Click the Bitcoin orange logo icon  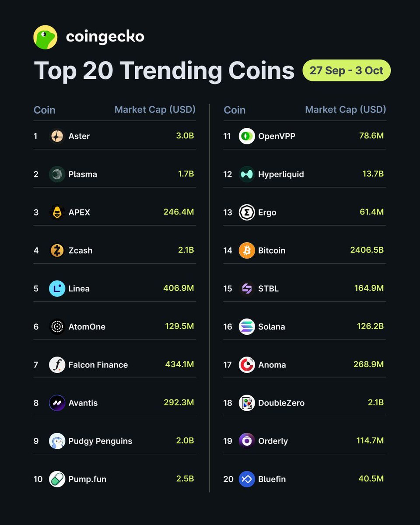(247, 250)
